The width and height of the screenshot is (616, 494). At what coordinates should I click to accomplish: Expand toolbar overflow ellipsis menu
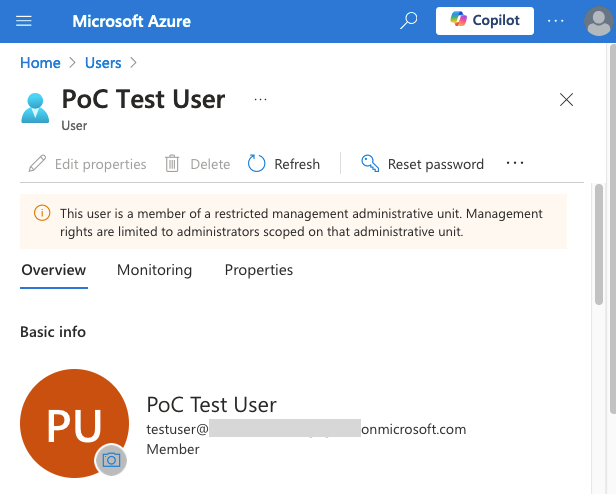point(515,163)
